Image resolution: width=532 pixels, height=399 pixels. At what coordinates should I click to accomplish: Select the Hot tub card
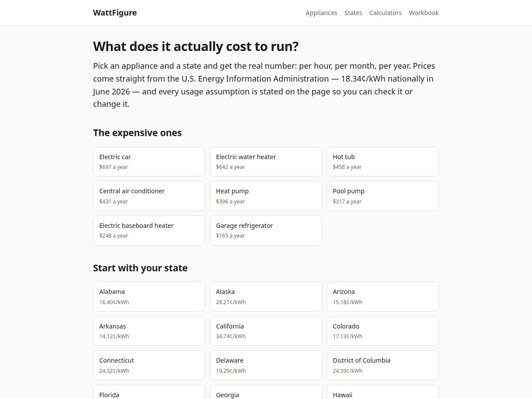coord(383,161)
